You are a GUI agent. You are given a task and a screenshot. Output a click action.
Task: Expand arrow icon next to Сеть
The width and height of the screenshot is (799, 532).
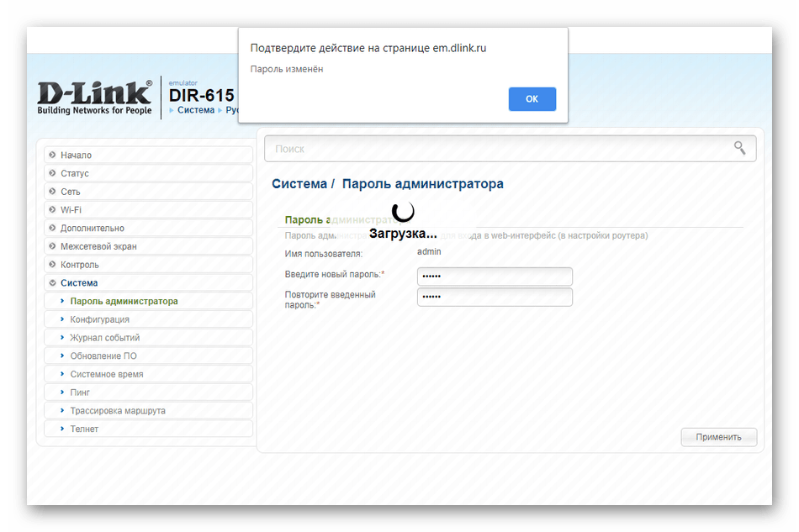pos(52,191)
